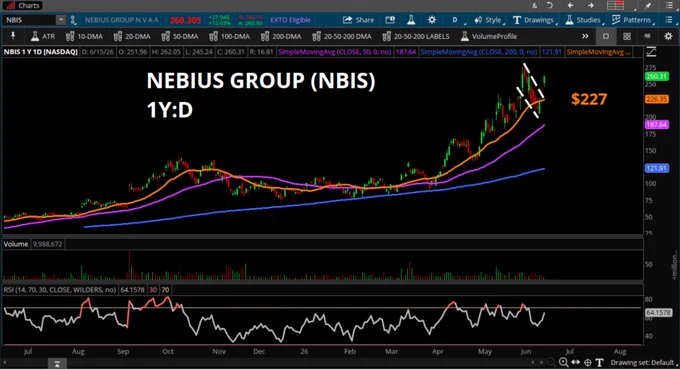Open chart settings gear in blue toolbar
The width and height of the screenshot is (680, 369).
[432, 20]
